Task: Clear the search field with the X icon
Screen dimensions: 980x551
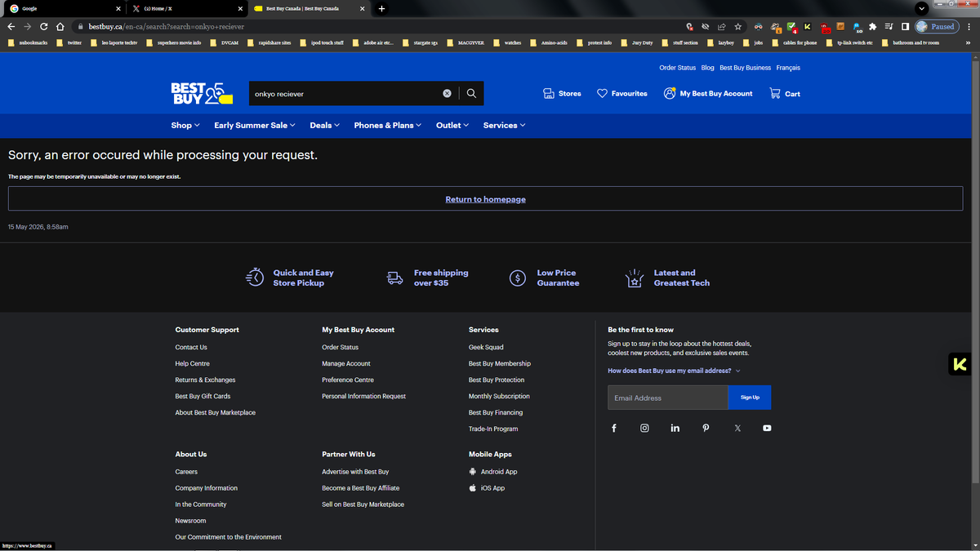Action: coord(447,93)
